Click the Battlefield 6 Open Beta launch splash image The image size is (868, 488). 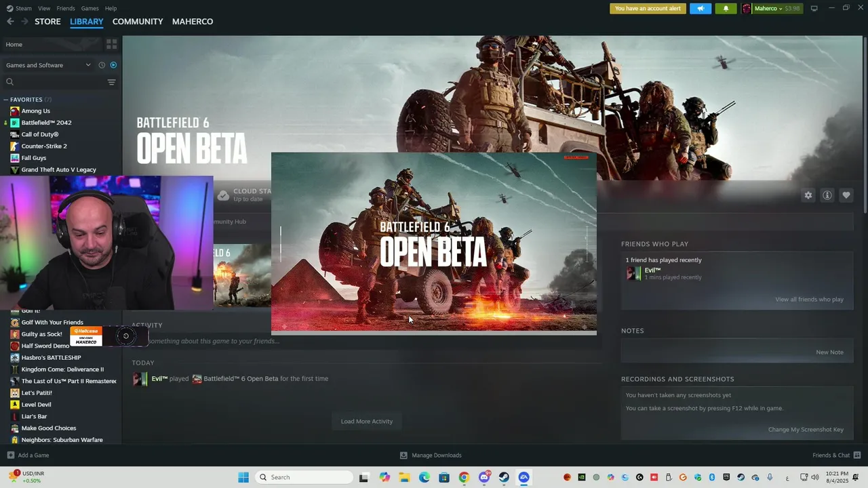click(434, 243)
